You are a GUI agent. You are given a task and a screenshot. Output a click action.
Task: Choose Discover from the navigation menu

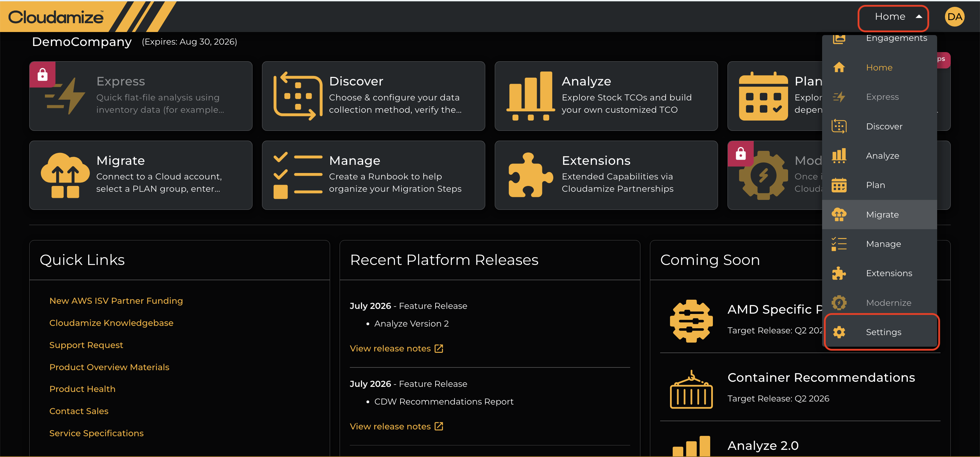tap(880, 126)
